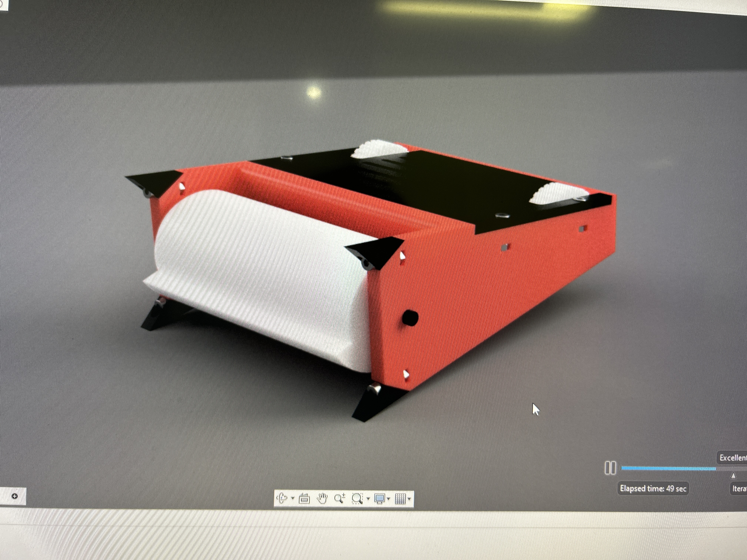
Task: Click the plus icon at bottom left
Action: point(14,496)
